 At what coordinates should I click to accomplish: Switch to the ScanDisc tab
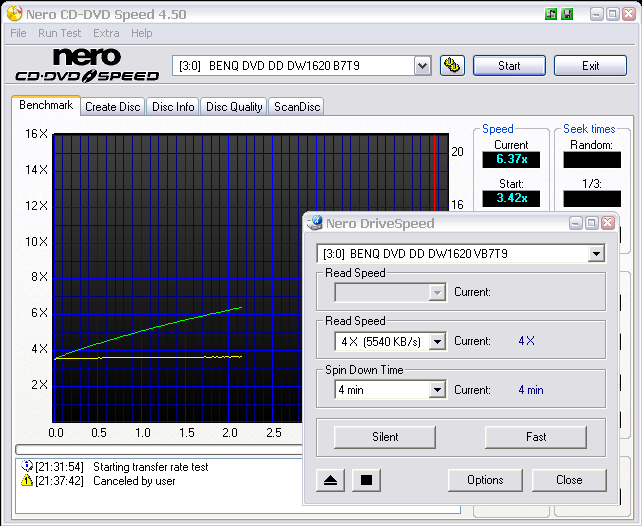point(297,107)
